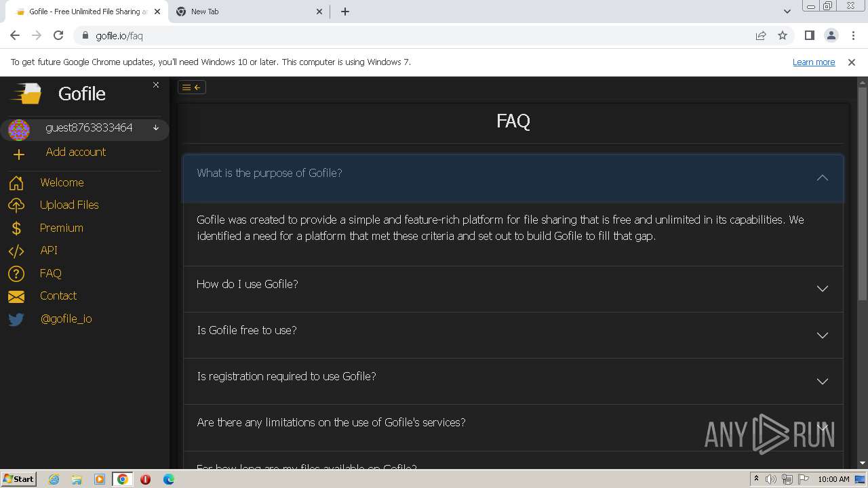Image resolution: width=868 pixels, height=488 pixels.
Task: Open the media player taskbar icon
Action: click(100, 479)
